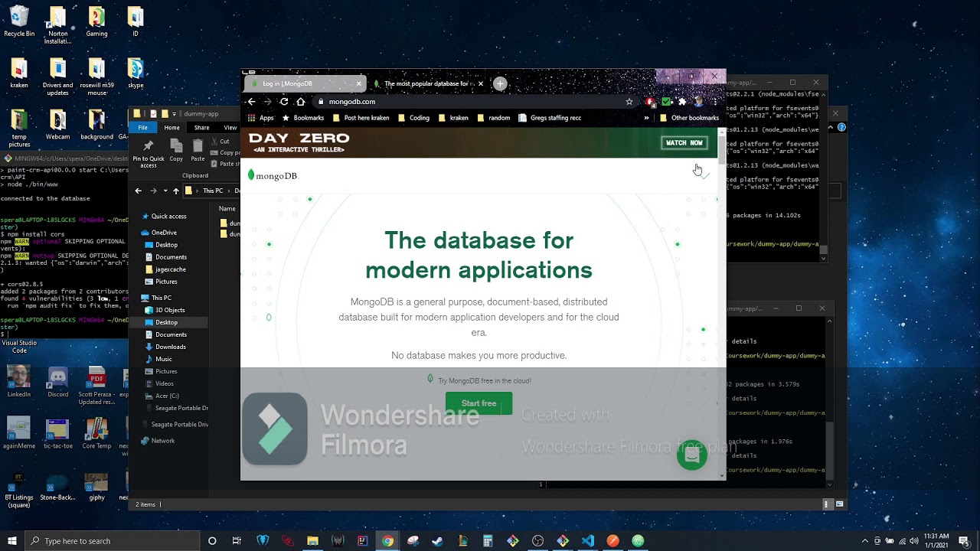The width and height of the screenshot is (980, 551).
Task: Reload the mongodb.com page
Action: click(x=284, y=101)
